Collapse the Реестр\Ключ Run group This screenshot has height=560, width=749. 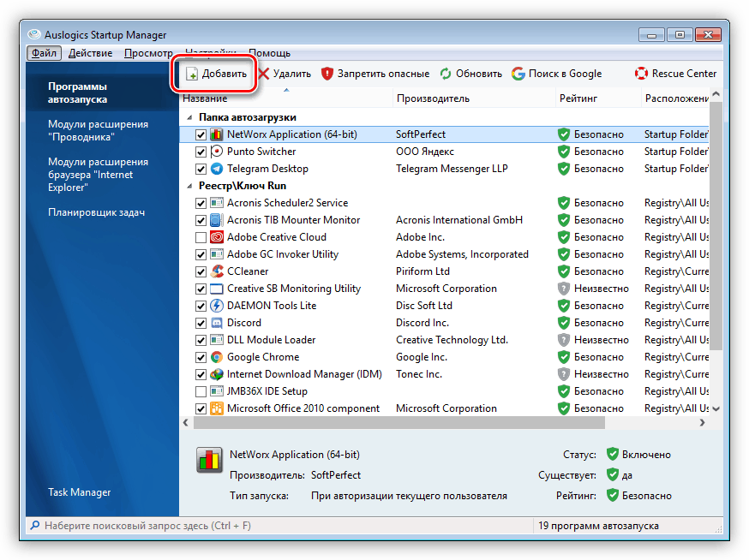[x=189, y=186]
